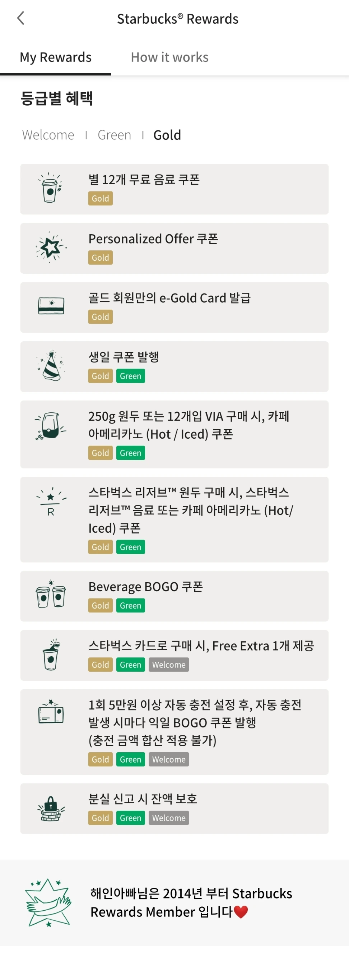
Task: Tap the auto reload card icon
Action: [51, 712]
